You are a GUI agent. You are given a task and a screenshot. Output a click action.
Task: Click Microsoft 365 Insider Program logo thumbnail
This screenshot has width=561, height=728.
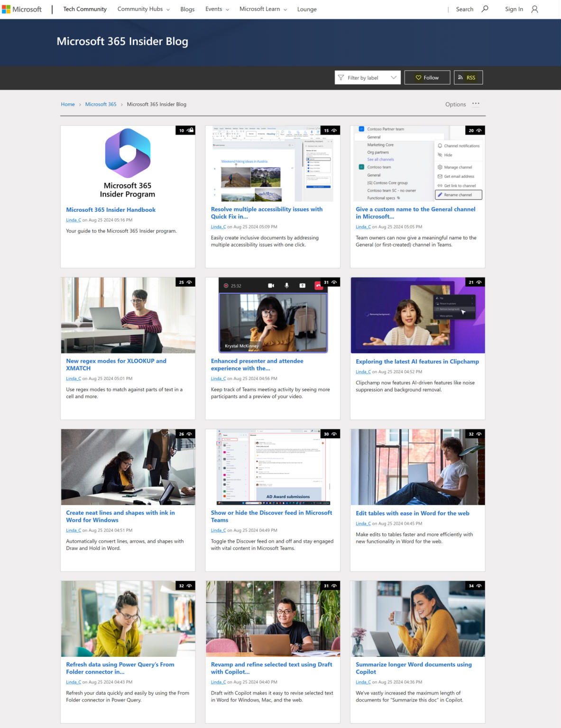(128, 164)
